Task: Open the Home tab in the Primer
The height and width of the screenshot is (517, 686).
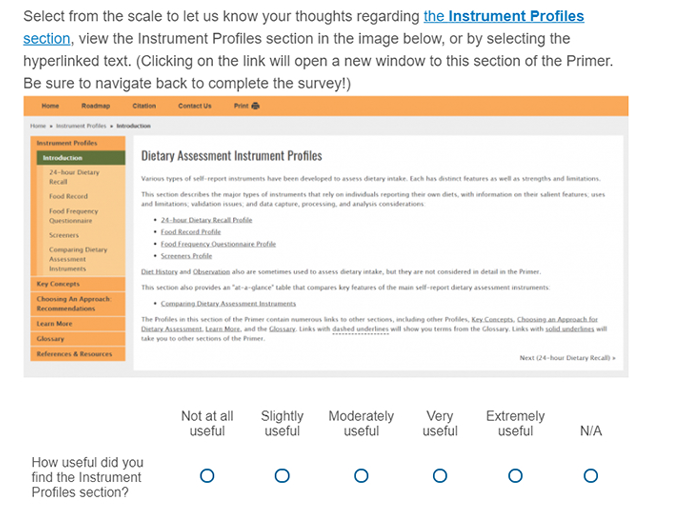Action: point(50,106)
